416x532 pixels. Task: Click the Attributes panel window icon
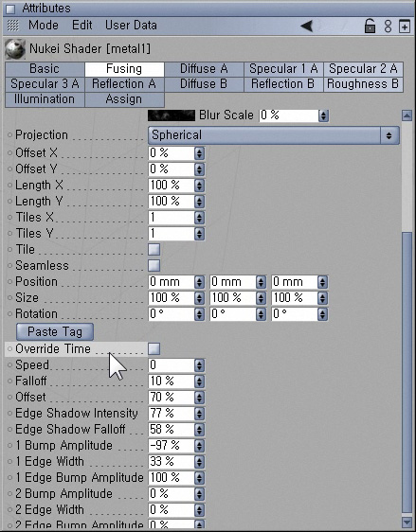(10, 9)
